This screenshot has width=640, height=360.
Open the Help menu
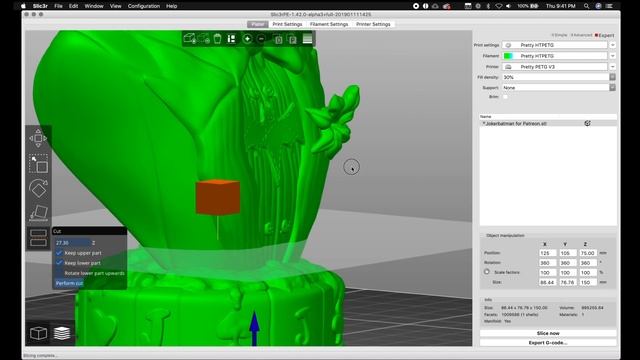[171, 6]
